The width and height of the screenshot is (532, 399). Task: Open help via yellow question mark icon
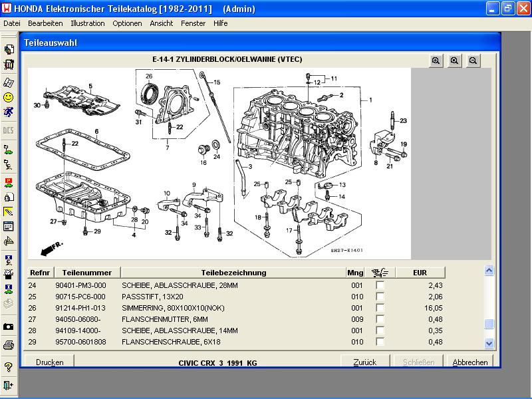(9, 366)
